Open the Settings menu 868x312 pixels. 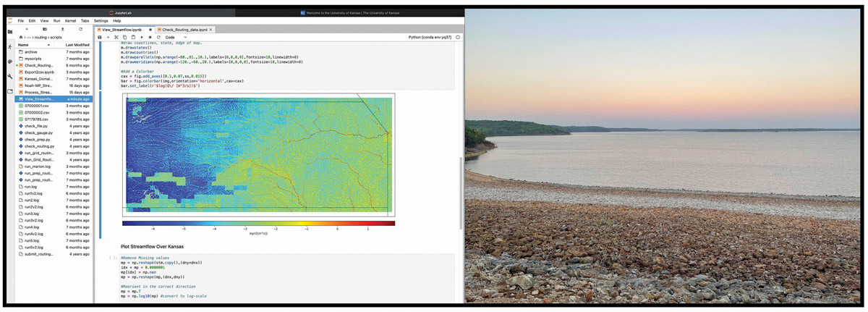click(x=101, y=21)
